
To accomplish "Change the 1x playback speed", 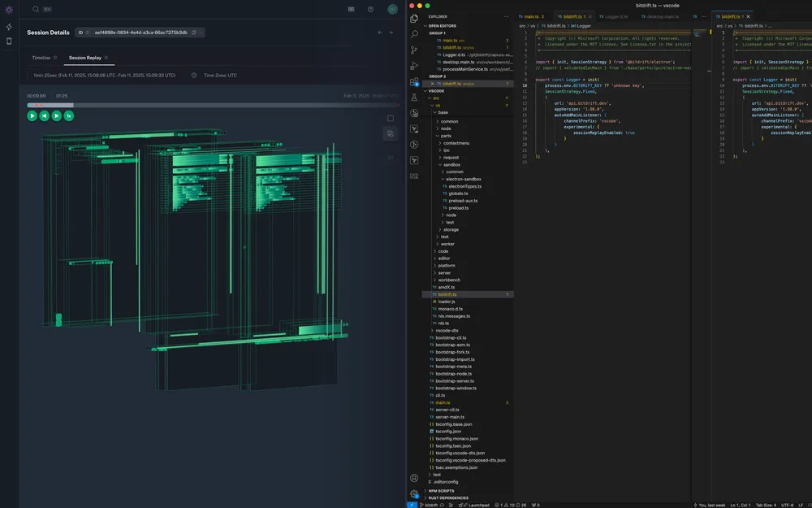I will click(x=69, y=116).
